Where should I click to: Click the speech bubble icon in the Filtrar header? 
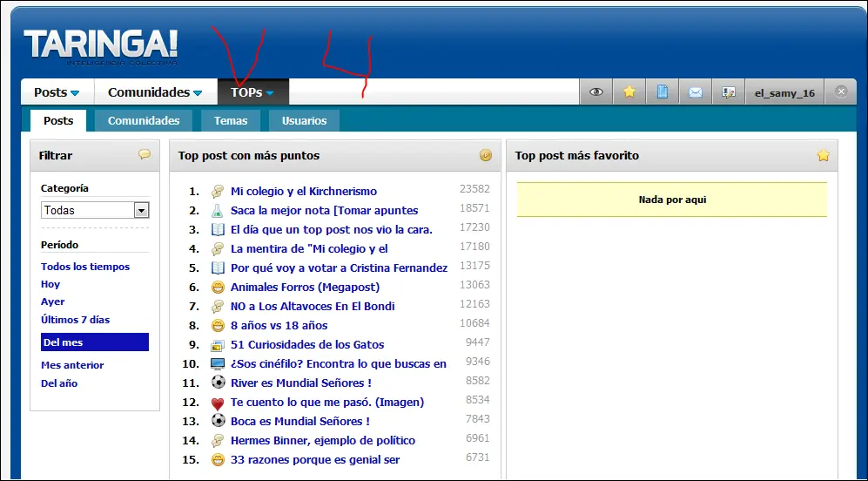coord(145,154)
